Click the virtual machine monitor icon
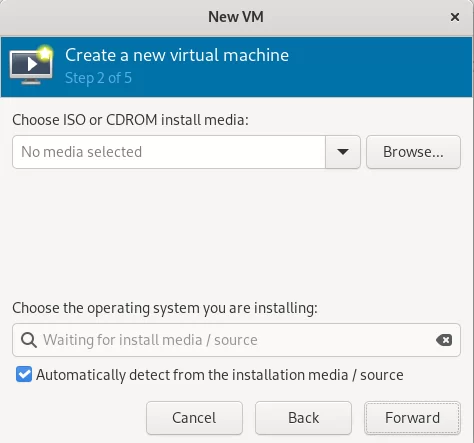Viewport: 474px width, 443px height. pyautogui.click(x=31, y=65)
